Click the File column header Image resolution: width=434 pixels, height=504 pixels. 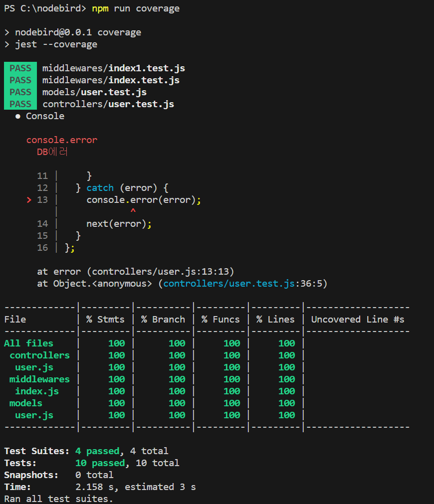(15, 320)
